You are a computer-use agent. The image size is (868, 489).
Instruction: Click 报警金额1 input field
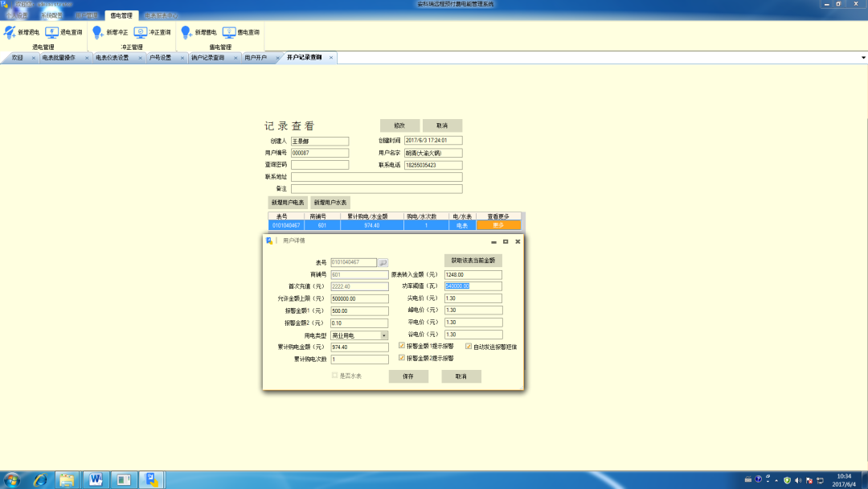360,310
